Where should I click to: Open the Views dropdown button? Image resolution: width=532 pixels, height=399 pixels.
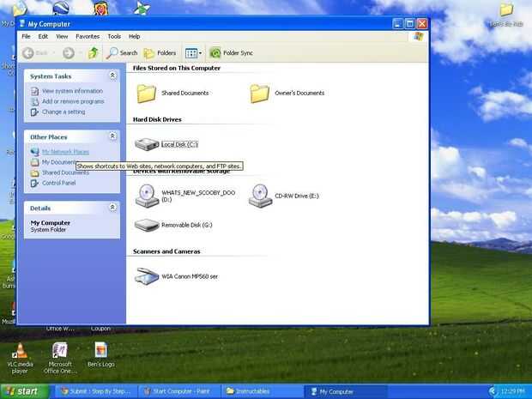point(193,53)
